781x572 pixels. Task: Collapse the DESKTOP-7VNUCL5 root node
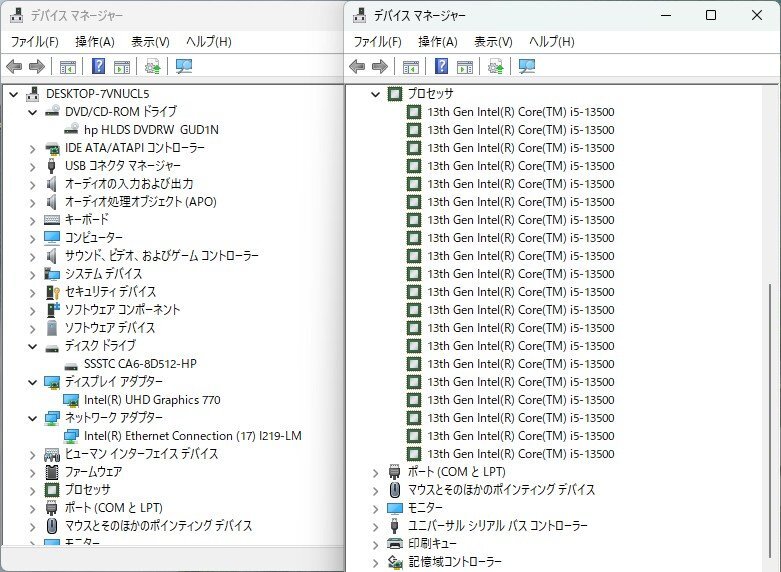pyautogui.click(x=14, y=94)
